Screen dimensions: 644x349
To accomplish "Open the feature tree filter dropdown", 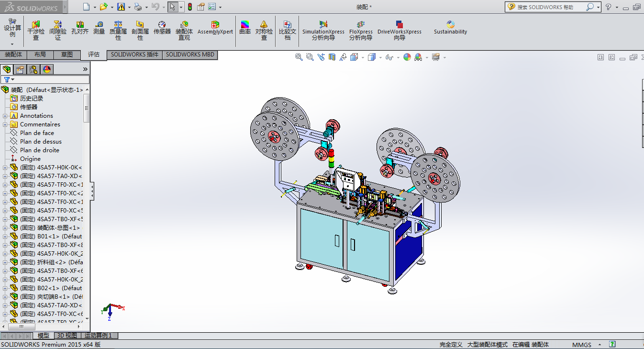I will [9, 79].
